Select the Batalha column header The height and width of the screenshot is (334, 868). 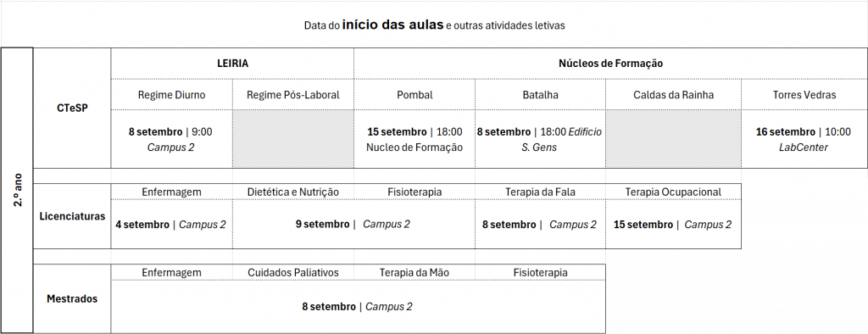click(x=540, y=95)
